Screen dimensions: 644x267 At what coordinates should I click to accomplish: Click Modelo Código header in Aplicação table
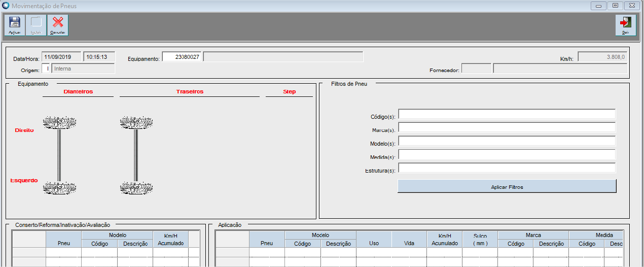[x=303, y=243]
